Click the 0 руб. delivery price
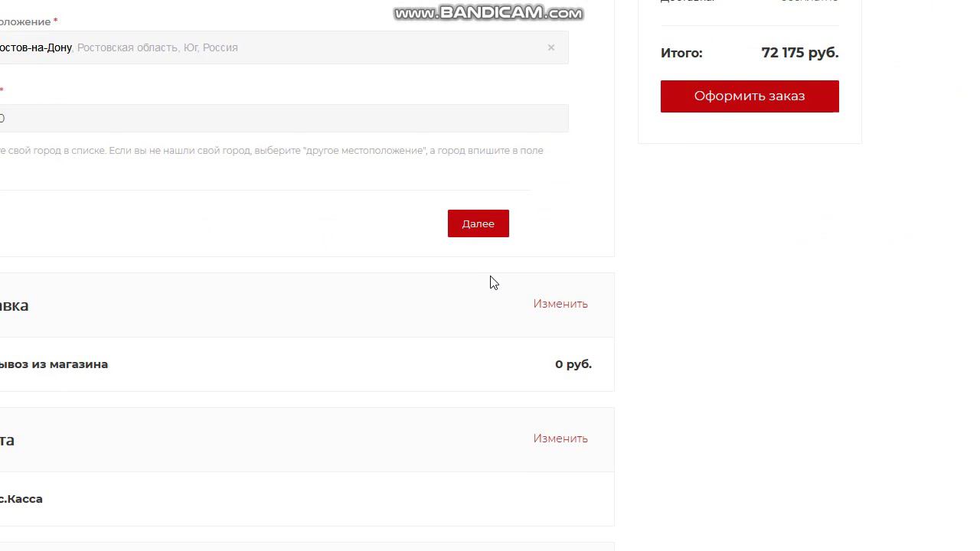Viewport: 980px width, 551px height. pos(573,364)
